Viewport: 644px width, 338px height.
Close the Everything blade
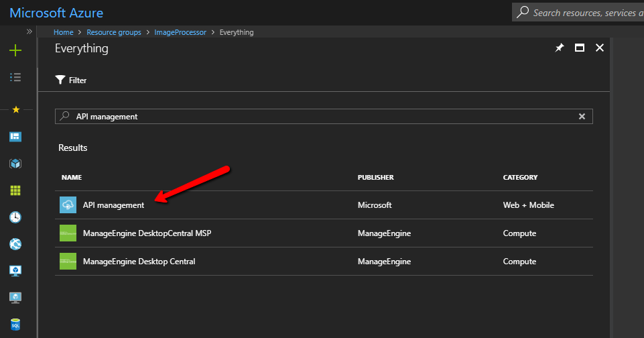[x=600, y=48]
